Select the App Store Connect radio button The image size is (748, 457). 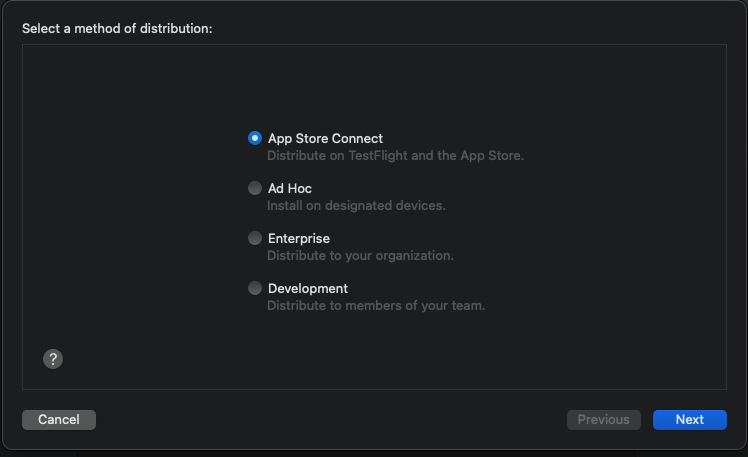pos(255,138)
